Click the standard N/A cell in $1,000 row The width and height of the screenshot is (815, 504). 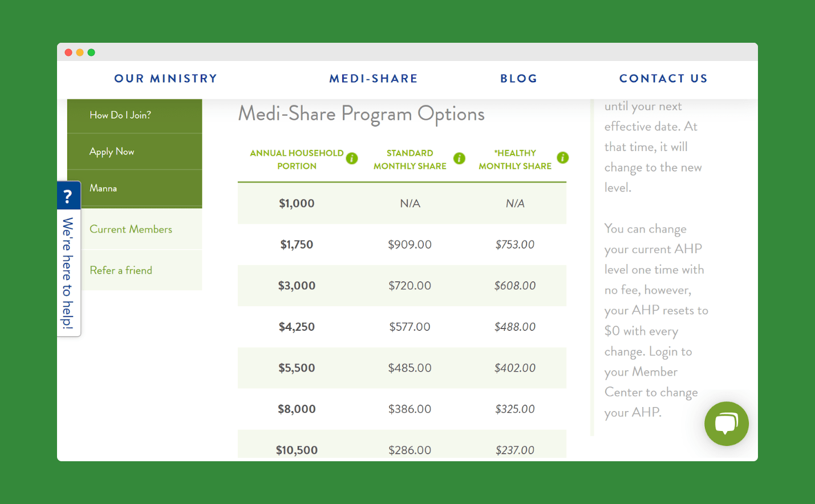410,204
